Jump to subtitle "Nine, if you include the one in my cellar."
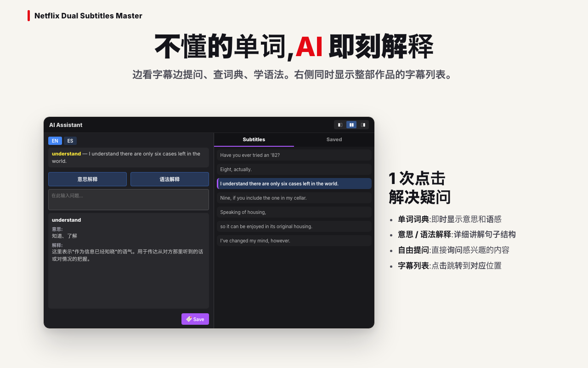Screen dimensions: 588x368 tap(294, 198)
